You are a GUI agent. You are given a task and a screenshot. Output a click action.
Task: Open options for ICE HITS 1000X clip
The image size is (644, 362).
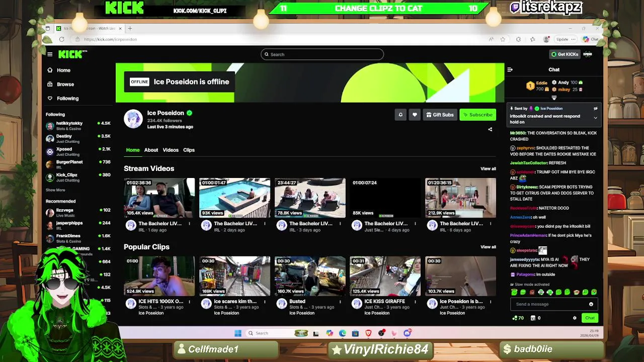click(189, 302)
